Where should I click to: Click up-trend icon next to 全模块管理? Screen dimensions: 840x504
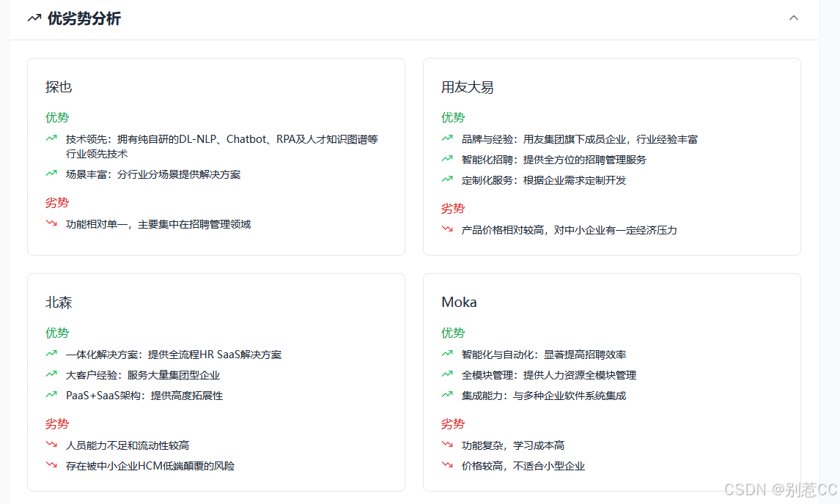(x=447, y=374)
